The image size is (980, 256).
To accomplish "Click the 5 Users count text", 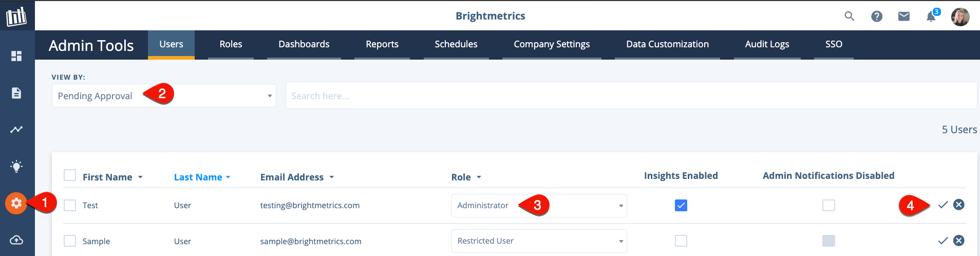I will [x=959, y=130].
